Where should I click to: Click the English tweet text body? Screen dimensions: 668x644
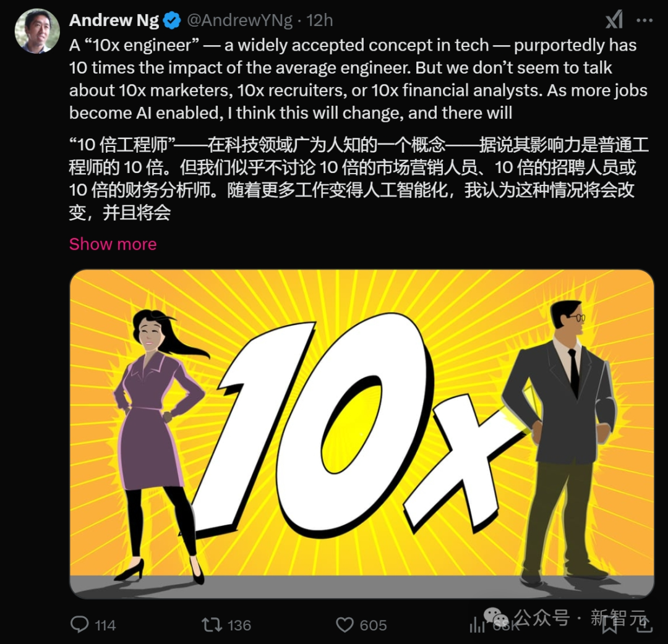(358, 78)
